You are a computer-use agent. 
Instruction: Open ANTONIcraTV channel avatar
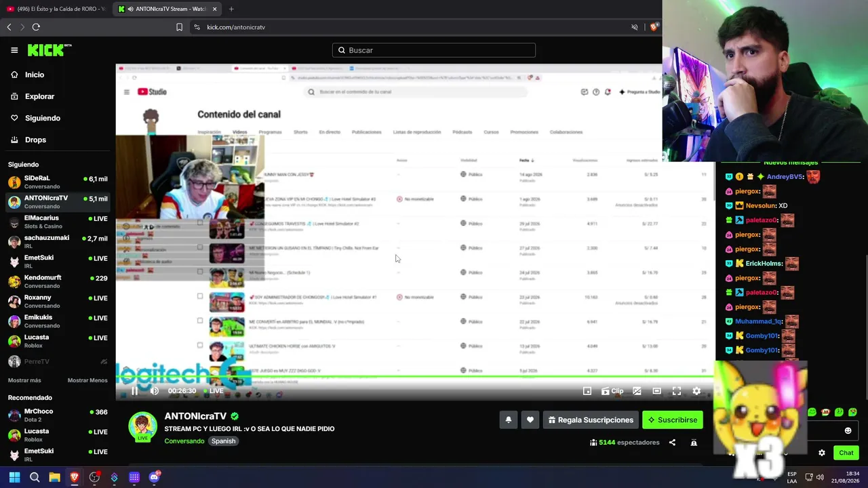pyautogui.click(x=142, y=427)
